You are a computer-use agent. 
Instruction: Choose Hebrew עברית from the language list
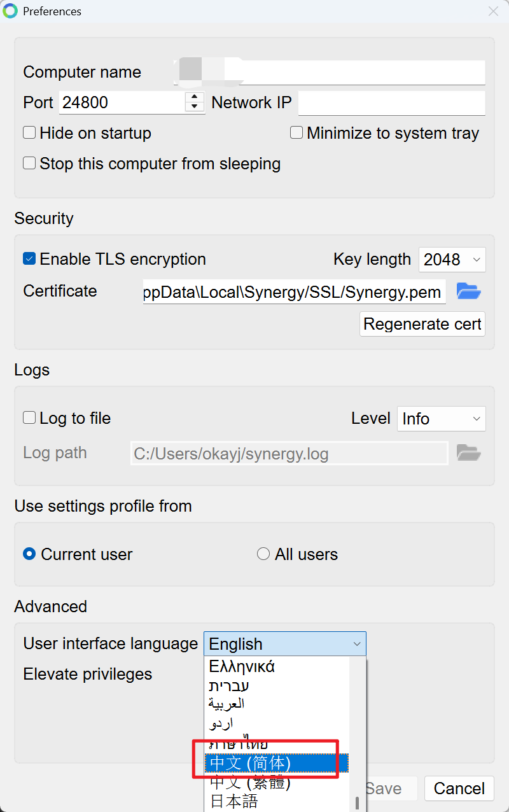click(277, 686)
